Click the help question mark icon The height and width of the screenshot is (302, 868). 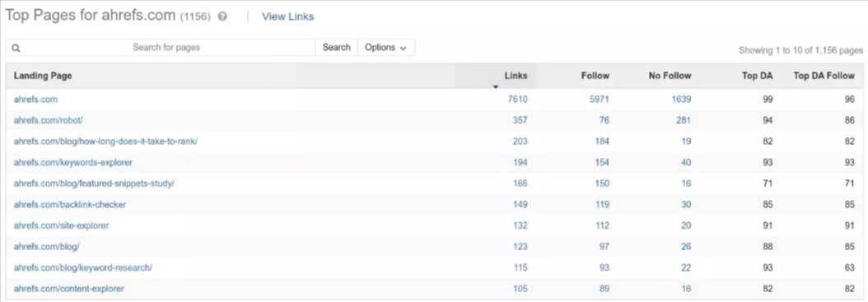pos(222,16)
